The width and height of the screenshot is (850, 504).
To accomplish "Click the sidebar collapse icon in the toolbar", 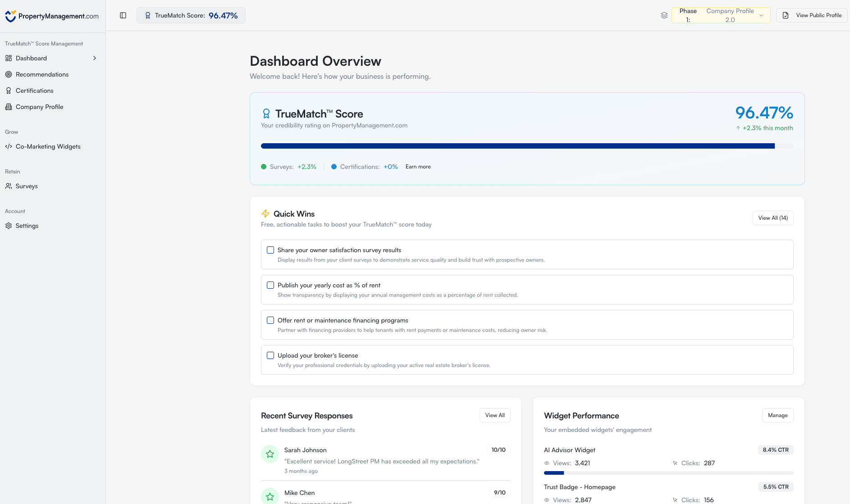I will tap(123, 15).
